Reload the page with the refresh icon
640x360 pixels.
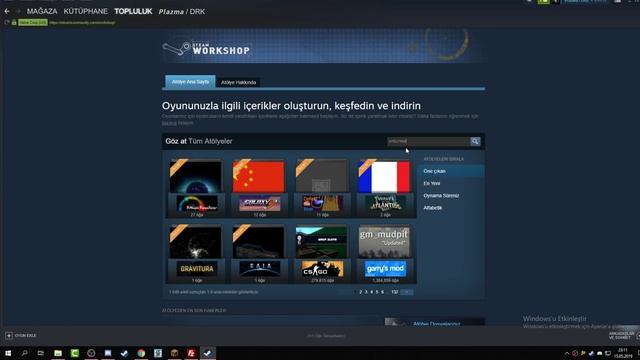click(7, 22)
